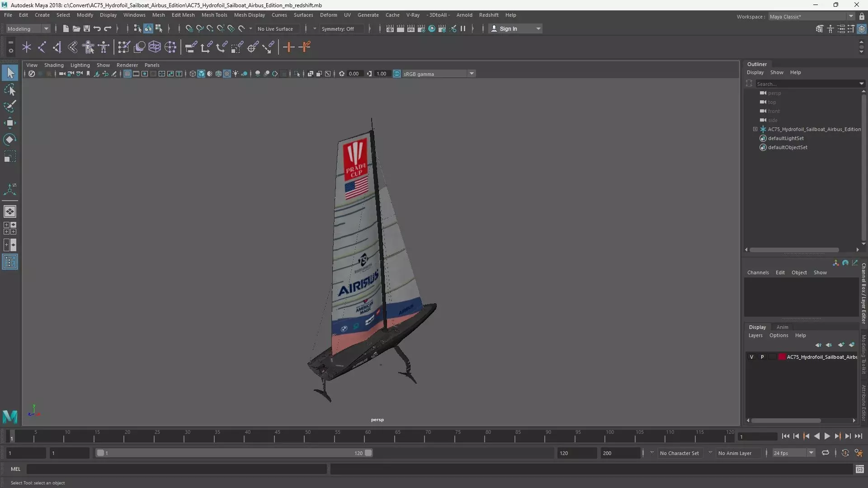Click the animation preferences icon

[859, 453]
